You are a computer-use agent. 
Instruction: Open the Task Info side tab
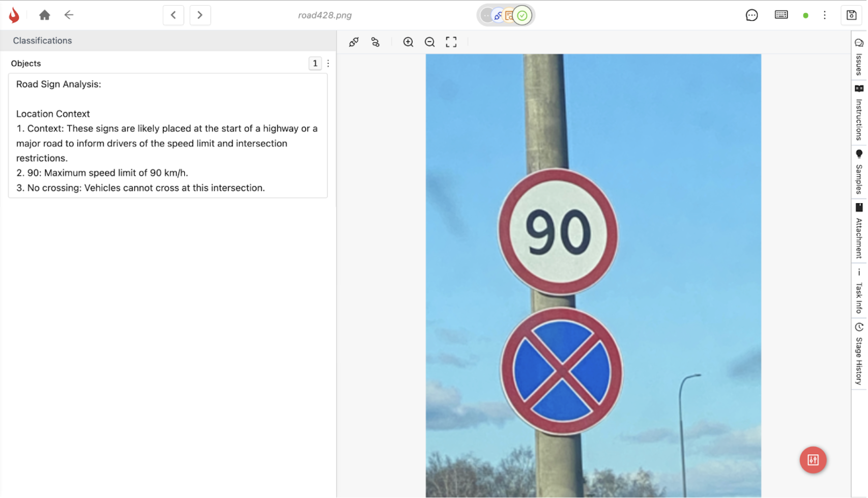[859, 291]
